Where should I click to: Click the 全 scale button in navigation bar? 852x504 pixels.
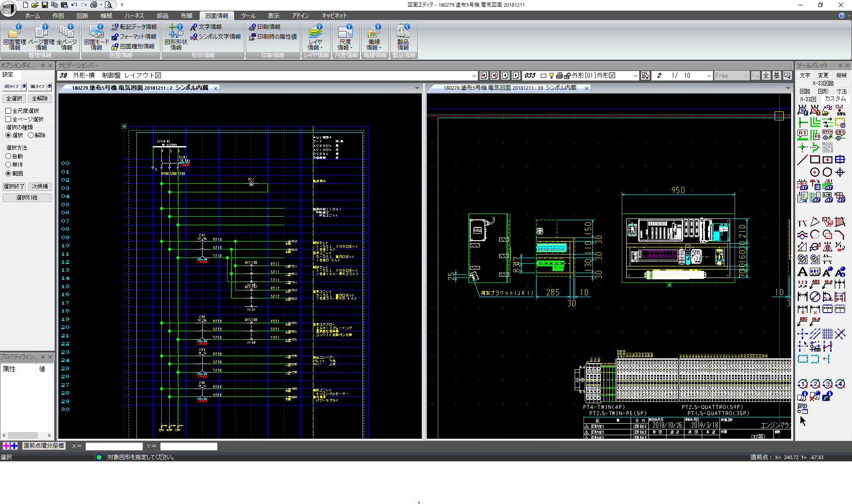[x=766, y=75]
